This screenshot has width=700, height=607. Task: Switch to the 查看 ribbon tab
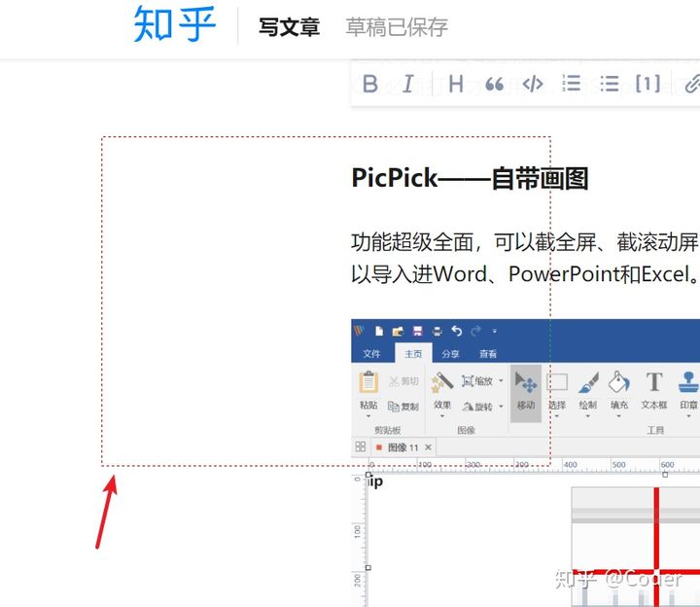(488, 354)
